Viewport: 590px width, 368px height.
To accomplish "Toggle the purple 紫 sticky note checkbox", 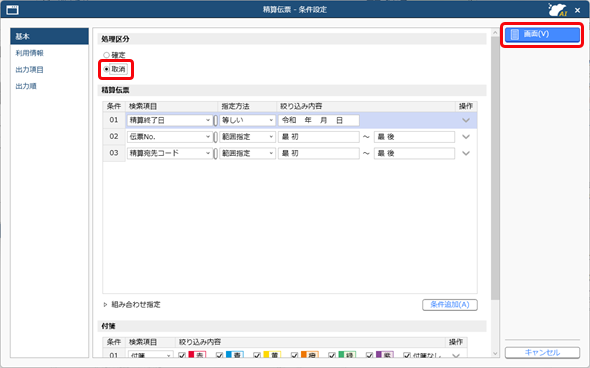I will (x=369, y=355).
